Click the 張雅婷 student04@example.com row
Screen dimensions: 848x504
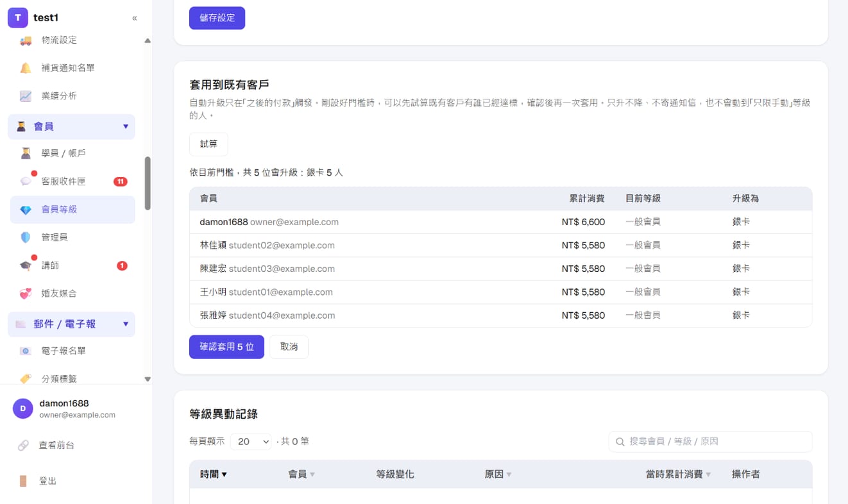pos(500,315)
